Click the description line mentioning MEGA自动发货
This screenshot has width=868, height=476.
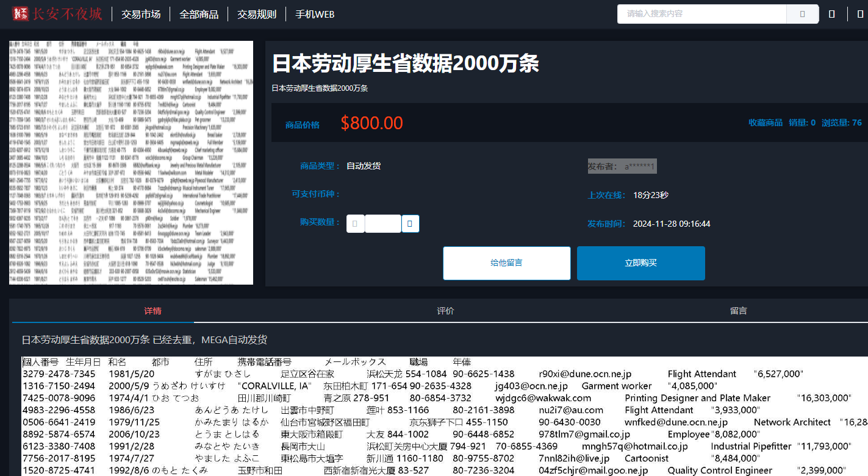(145, 339)
